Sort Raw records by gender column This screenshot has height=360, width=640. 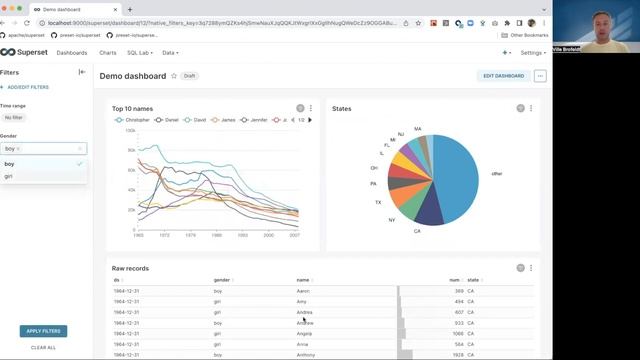pyautogui.click(x=224, y=280)
